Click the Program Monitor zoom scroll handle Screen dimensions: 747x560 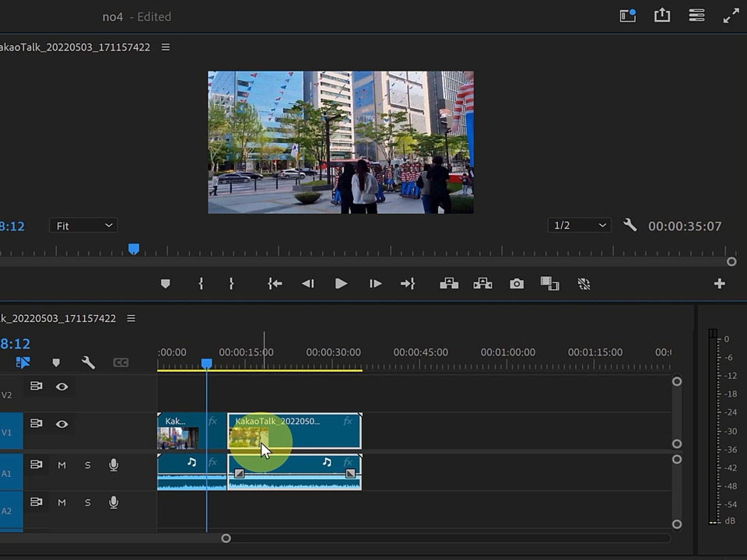pyautogui.click(x=731, y=261)
